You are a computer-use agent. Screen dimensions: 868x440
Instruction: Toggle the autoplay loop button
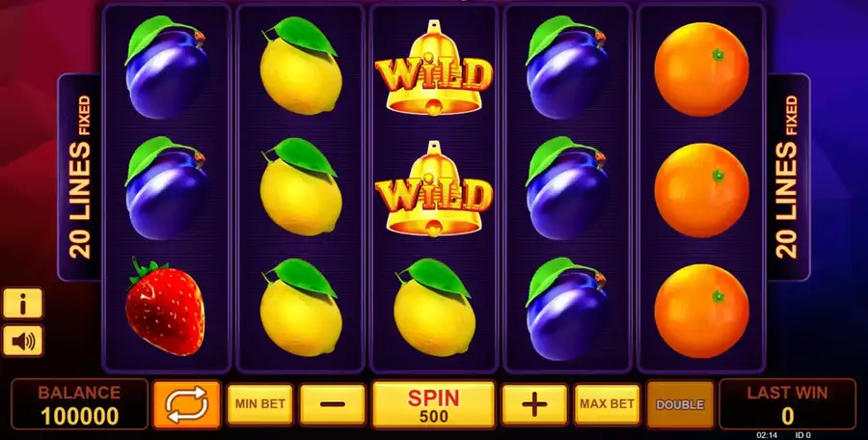[186, 404]
